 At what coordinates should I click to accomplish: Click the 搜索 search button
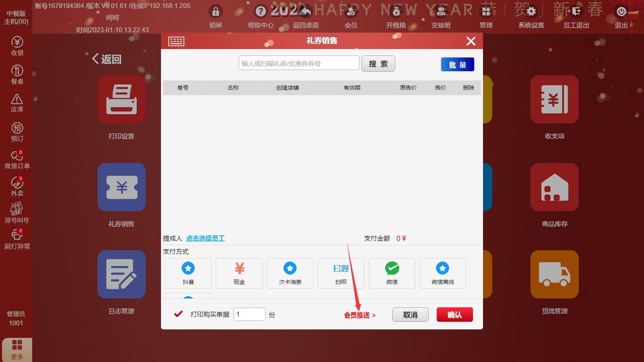coord(378,64)
